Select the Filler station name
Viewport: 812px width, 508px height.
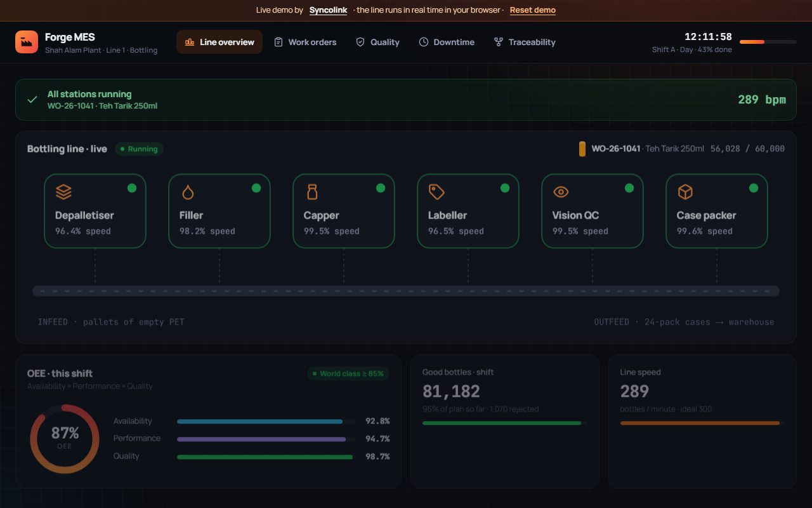pos(191,215)
